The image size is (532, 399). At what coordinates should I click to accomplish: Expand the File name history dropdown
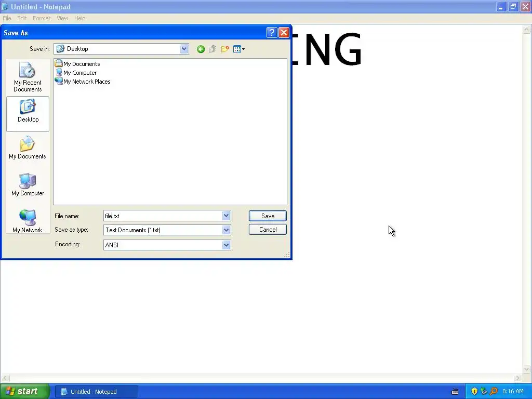tap(227, 216)
